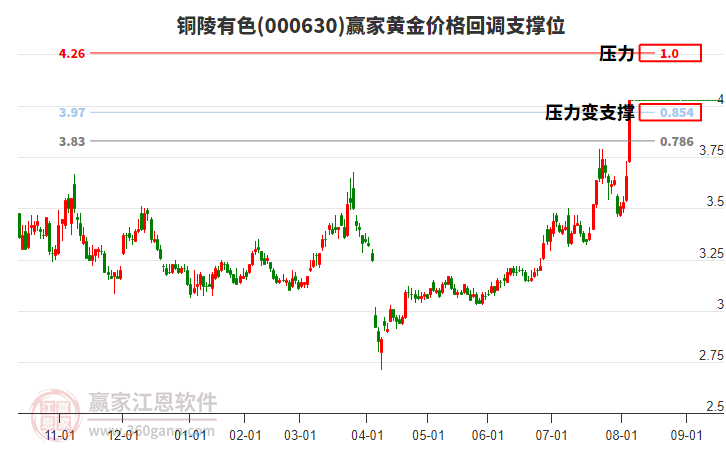This screenshot has width=726, height=450.
Task: Click the 2.75 price axis value
Action: coord(711,356)
